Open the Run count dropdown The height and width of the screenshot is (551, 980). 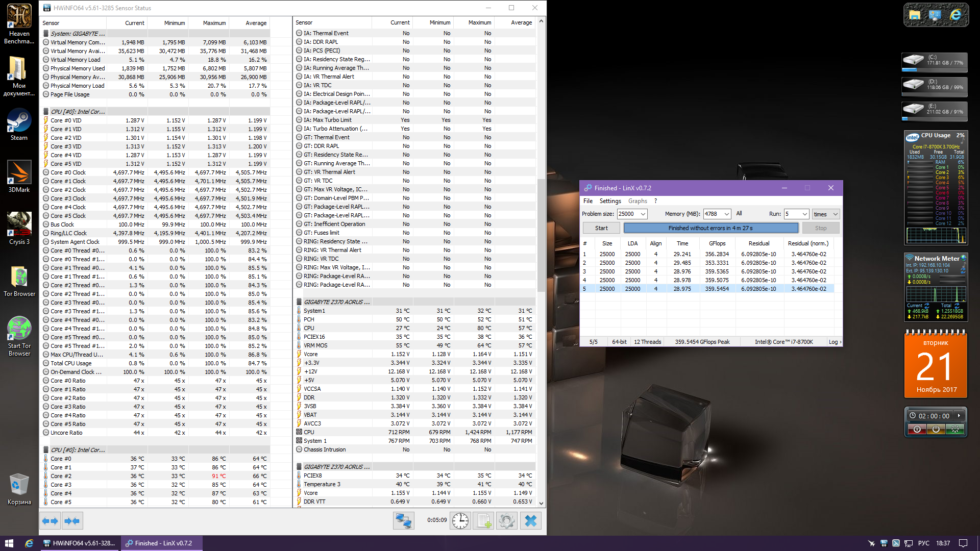coord(804,214)
